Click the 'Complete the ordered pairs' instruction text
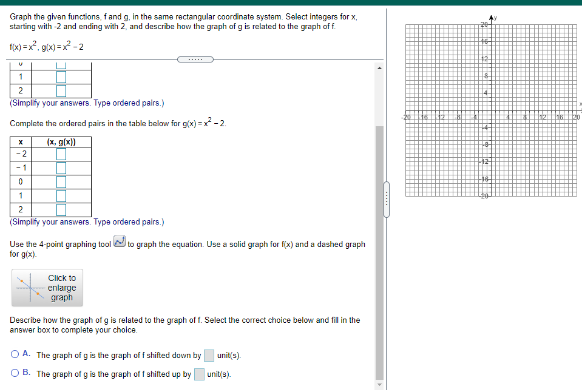 point(118,123)
